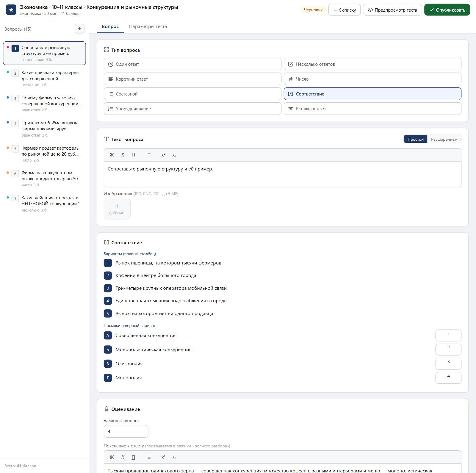Apply subscript in question text toolbar
This screenshot has height=473, width=476.
click(x=174, y=155)
